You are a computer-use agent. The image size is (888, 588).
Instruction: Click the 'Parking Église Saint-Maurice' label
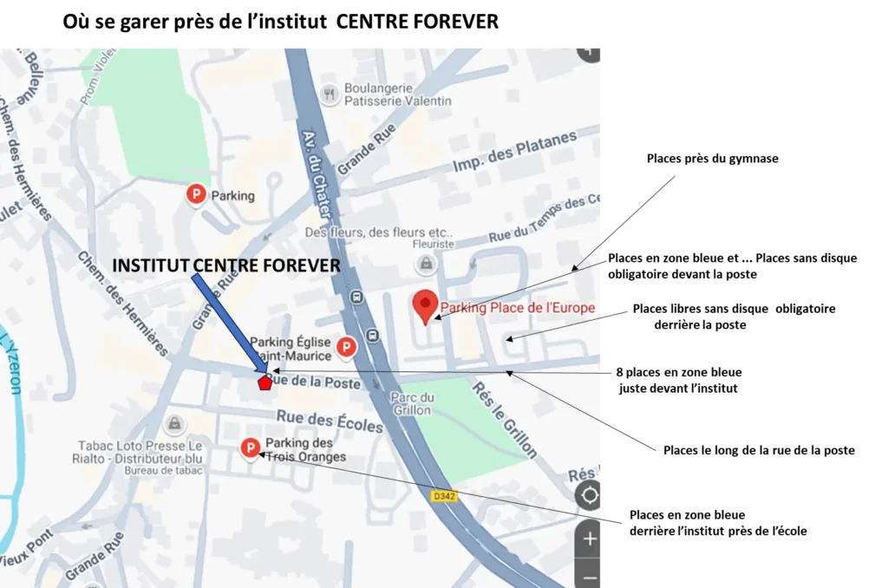pyautogui.click(x=291, y=349)
